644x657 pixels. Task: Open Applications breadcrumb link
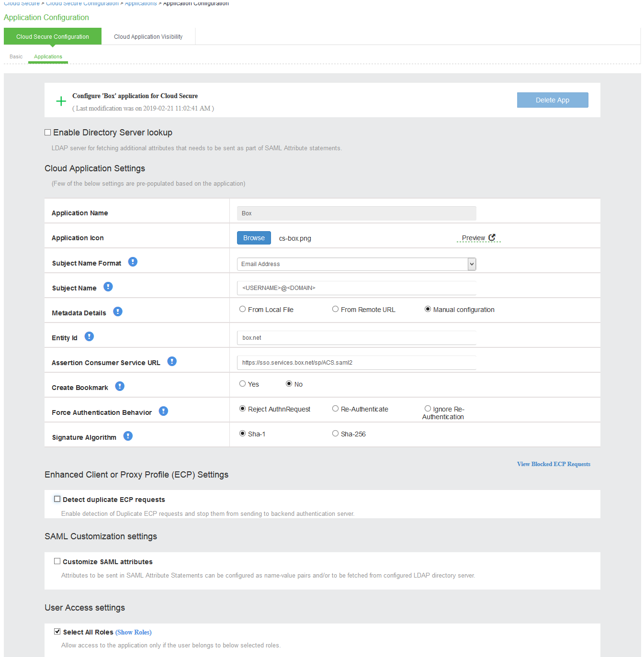[x=141, y=3]
